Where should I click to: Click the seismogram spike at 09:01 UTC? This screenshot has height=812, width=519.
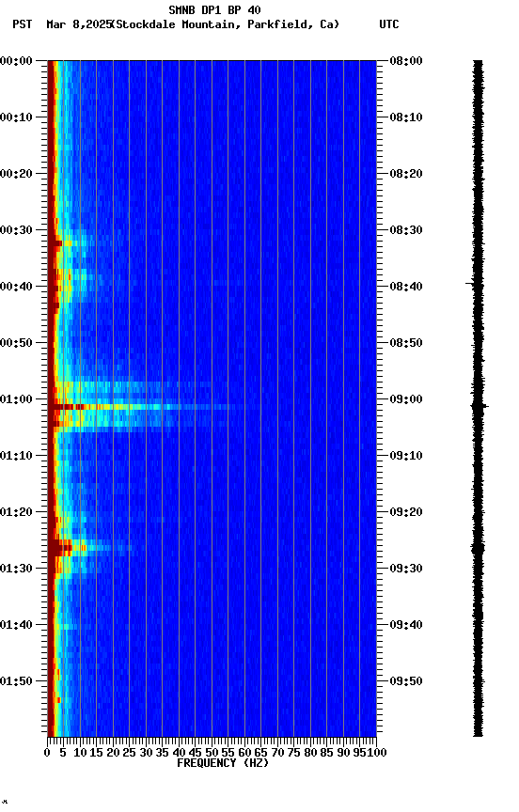click(480, 407)
